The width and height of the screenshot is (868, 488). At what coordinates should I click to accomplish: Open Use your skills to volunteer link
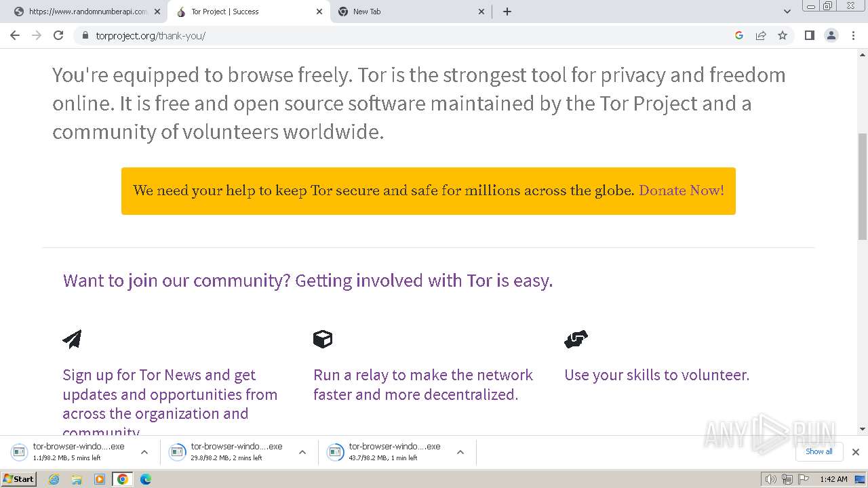[x=657, y=375]
